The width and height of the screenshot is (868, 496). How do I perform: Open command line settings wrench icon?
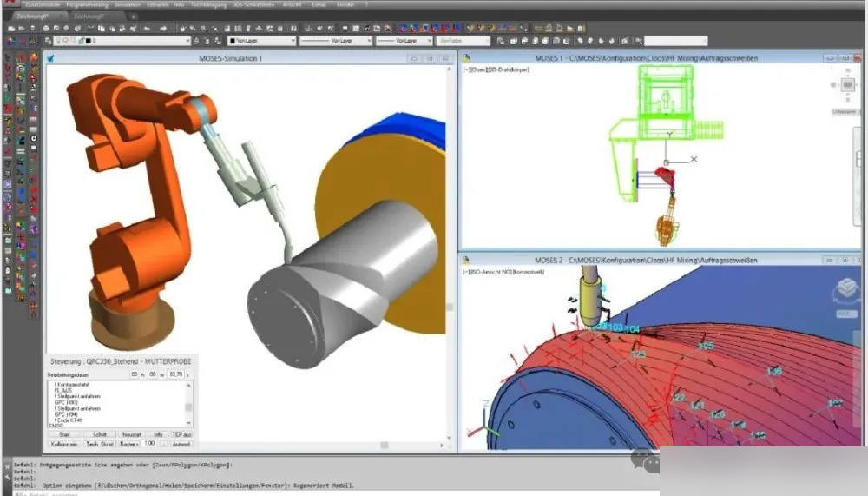point(7,477)
